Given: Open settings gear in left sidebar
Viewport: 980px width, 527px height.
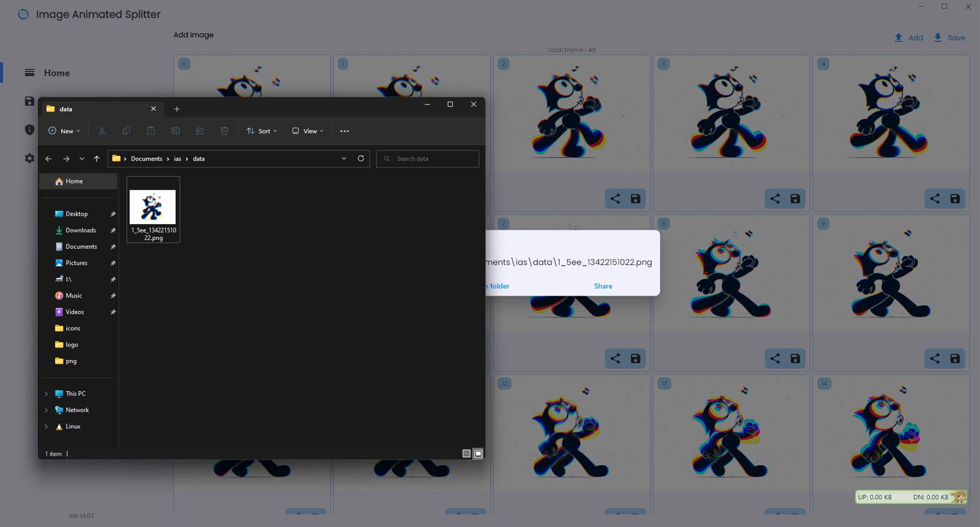Looking at the screenshot, I should 30,158.
